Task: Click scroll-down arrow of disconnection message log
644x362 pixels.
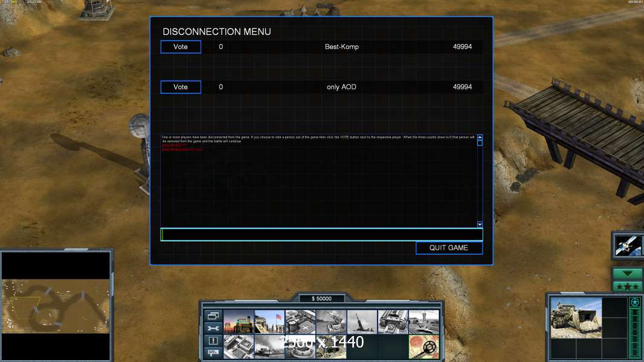Action: (x=480, y=224)
